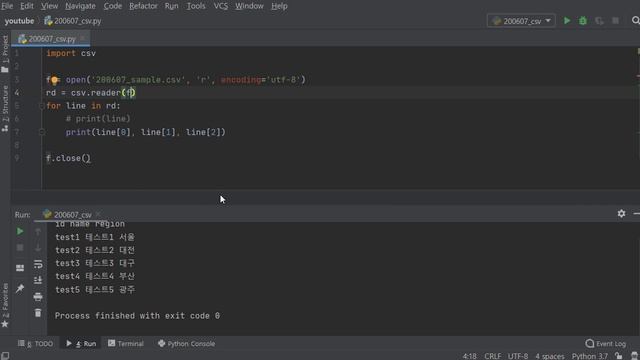
Task: Open the Favorites tool window sidebar
Action: coord(5,305)
